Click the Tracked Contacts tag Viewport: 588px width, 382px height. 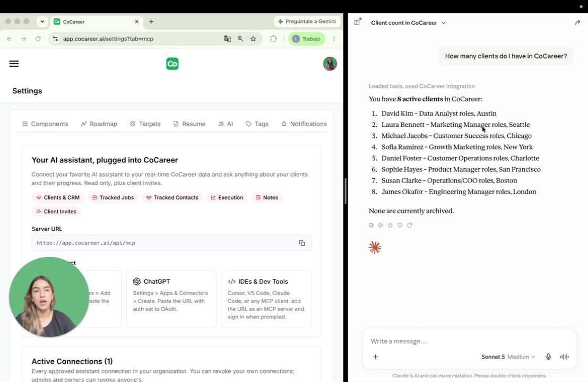pos(172,197)
